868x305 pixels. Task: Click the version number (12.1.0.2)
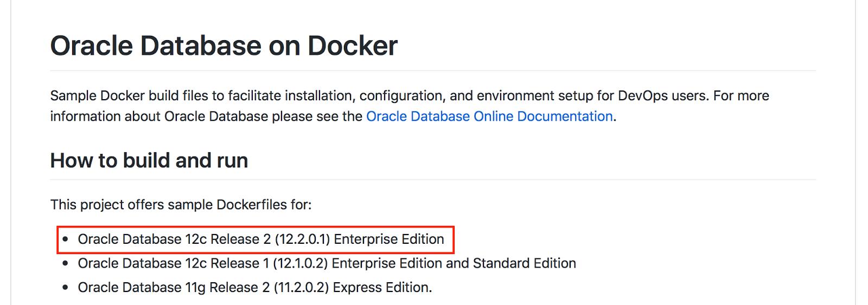pyautogui.click(x=300, y=263)
